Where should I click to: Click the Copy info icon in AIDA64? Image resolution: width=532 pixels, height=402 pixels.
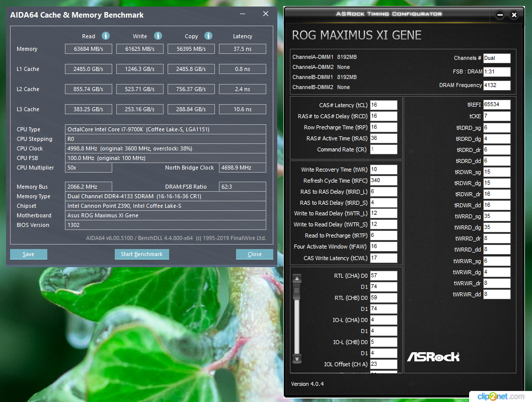[x=208, y=36]
